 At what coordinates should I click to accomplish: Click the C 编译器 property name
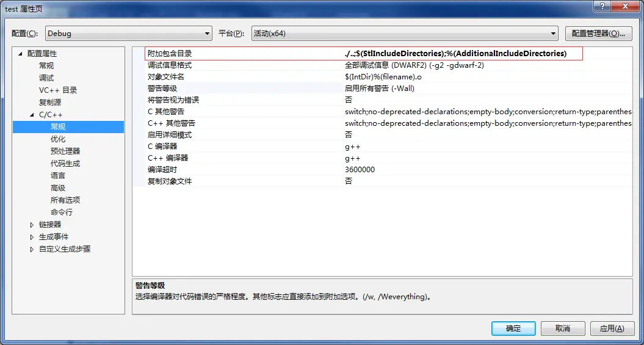(x=162, y=146)
